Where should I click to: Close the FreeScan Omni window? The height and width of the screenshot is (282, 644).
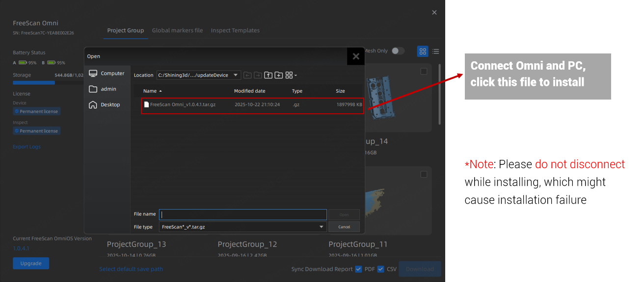434,13
